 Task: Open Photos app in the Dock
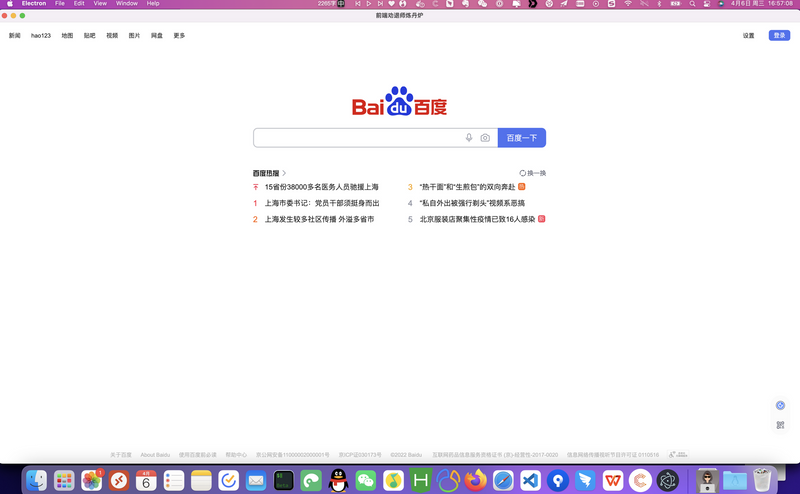(91, 480)
